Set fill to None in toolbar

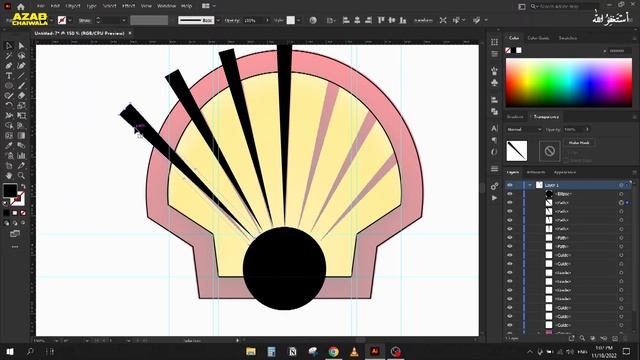[x=23, y=213]
